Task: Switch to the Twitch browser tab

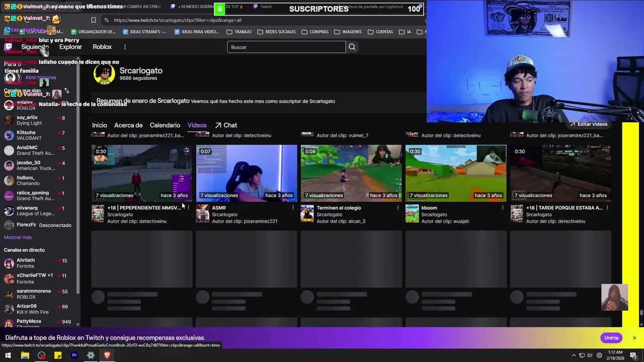Action: [x=263, y=7]
